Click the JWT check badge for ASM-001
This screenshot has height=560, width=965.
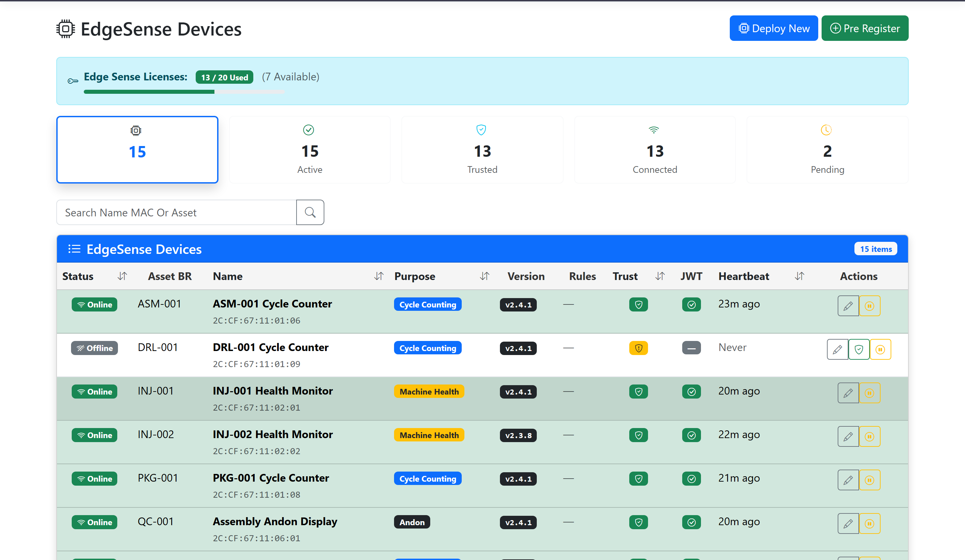coord(691,305)
